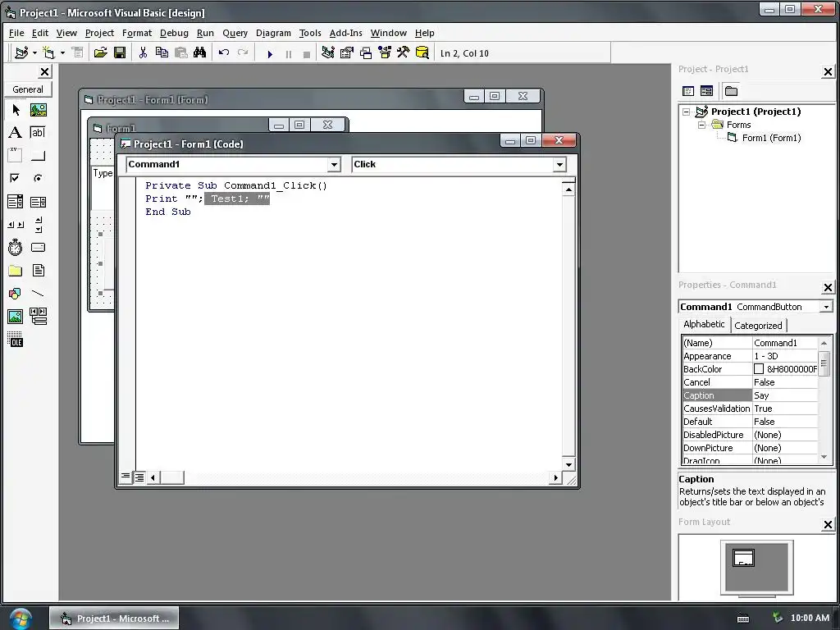840x630 pixels.
Task: Open the Object Browser toolbar icon
Action: point(385,52)
